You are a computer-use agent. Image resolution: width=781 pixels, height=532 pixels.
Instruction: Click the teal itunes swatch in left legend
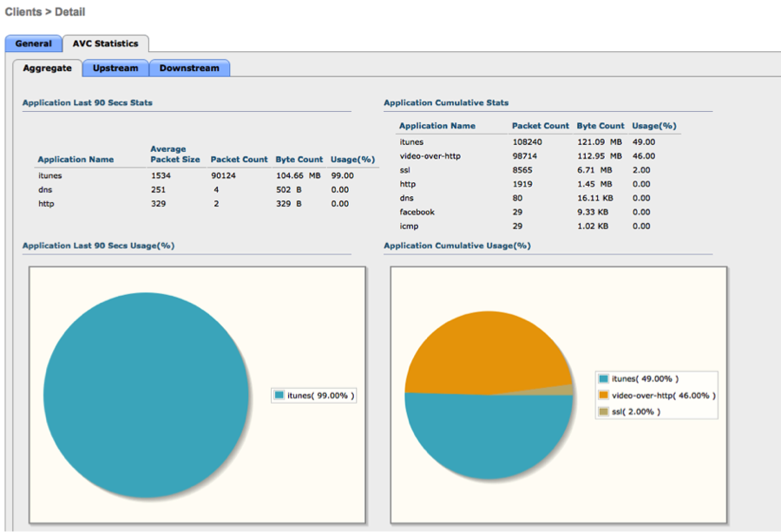279,395
